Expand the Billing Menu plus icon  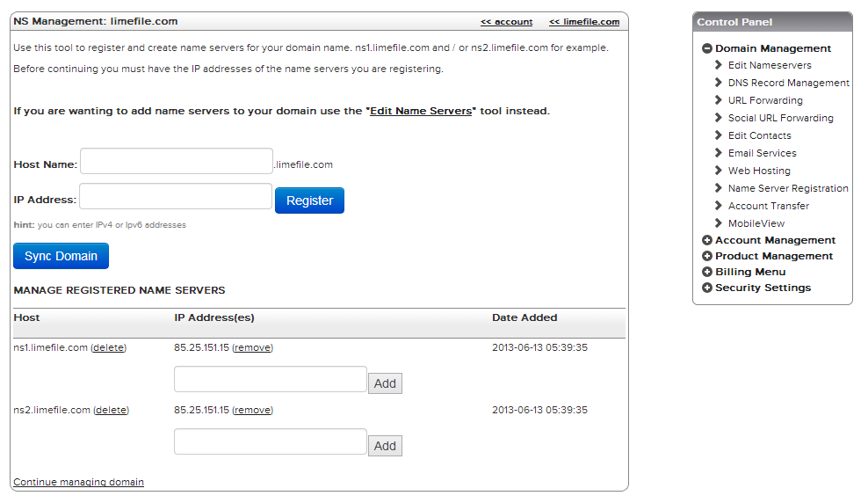[707, 272]
